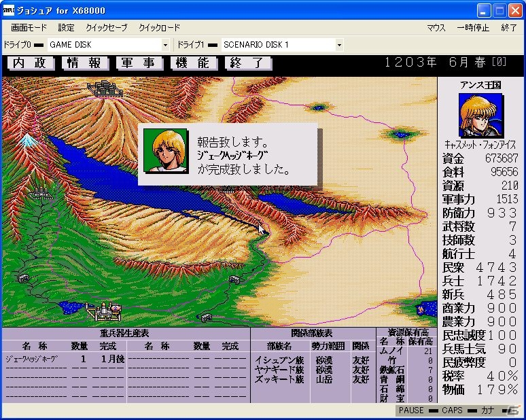Open the 情報 game command button
This screenshot has height=420, width=526.
[84, 63]
